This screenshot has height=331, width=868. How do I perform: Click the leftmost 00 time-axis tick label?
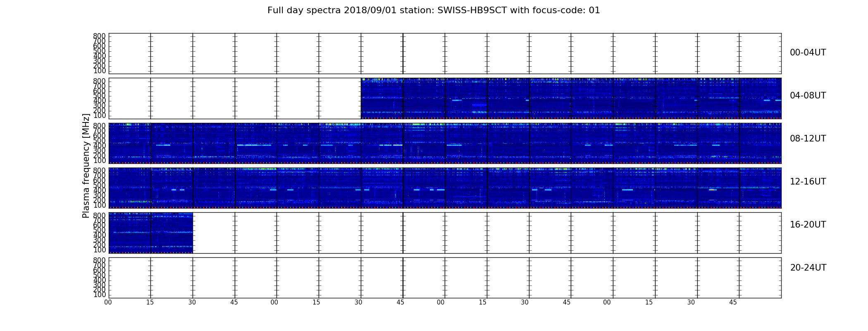coord(108,302)
